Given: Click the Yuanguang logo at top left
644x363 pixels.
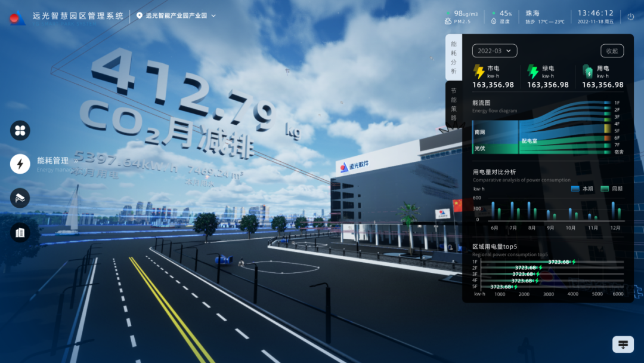Looking at the screenshot, I should 17,17.
